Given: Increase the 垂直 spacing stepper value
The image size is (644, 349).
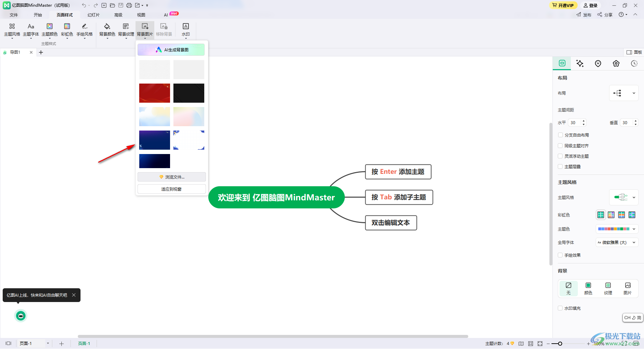Looking at the screenshot, I should tap(636, 121).
